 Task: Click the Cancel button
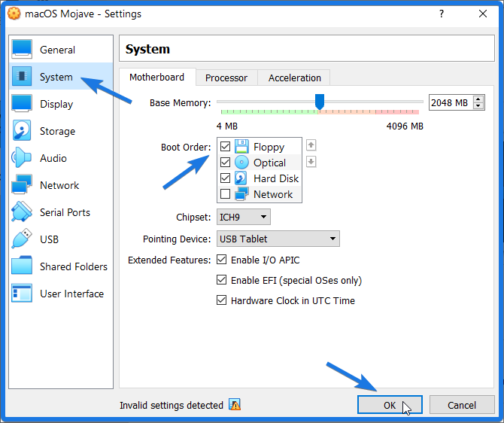tap(462, 405)
